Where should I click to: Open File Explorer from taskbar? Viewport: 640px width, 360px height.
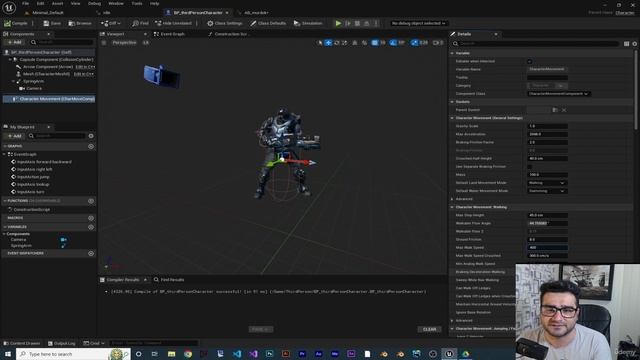pyautogui.click(x=171, y=354)
